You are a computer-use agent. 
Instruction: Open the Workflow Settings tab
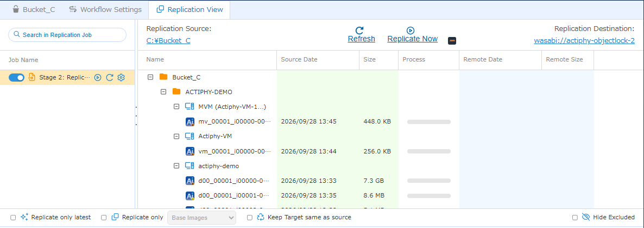pyautogui.click(x=105, y=9)
